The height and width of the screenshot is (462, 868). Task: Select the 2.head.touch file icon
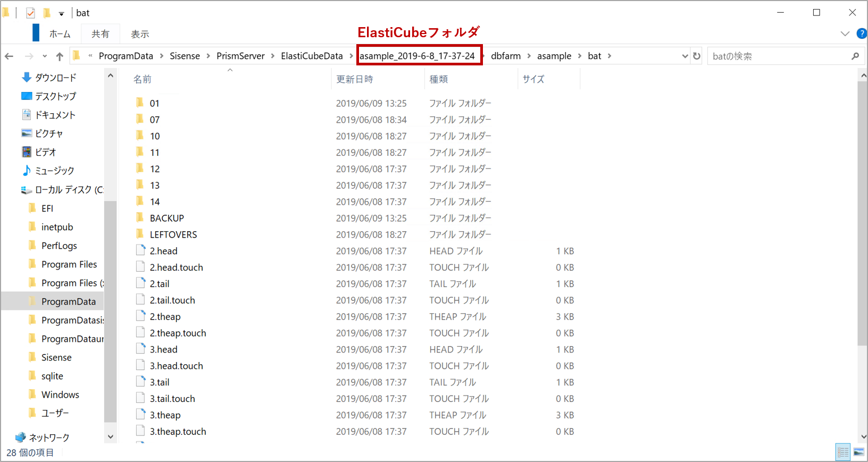point(140,267)
